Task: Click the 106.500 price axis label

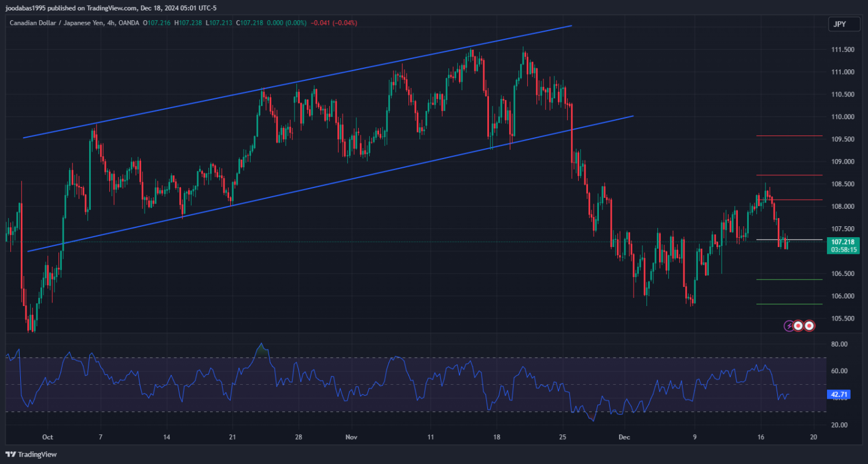Action: coord(843,274)
